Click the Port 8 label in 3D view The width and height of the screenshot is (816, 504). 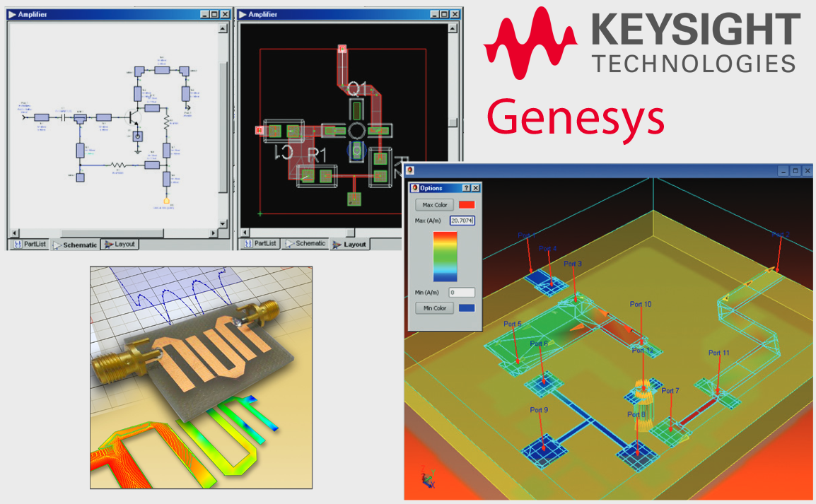(636, 414)
